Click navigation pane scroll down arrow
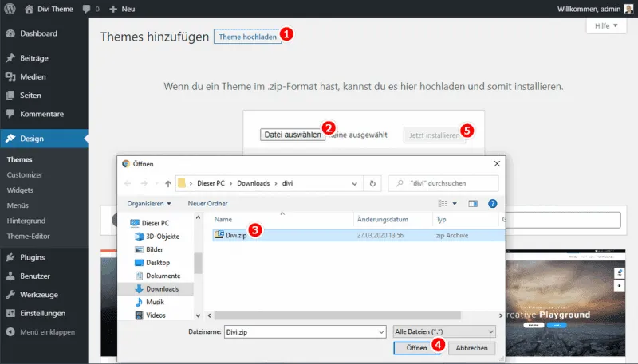 click(198, 315)
